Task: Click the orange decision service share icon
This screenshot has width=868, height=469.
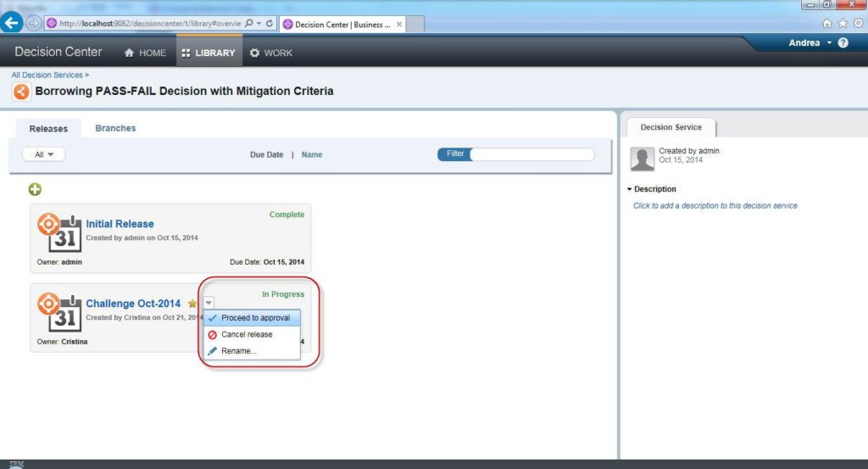Action: click(21, 92)
